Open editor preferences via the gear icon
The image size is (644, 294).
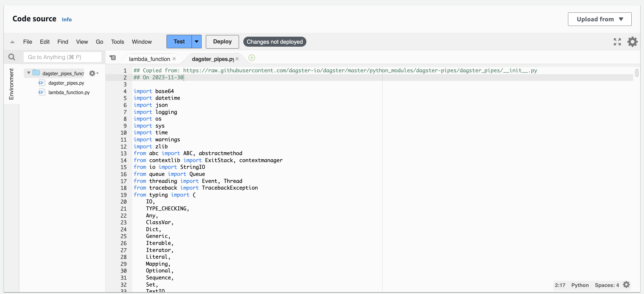[632, 42]
